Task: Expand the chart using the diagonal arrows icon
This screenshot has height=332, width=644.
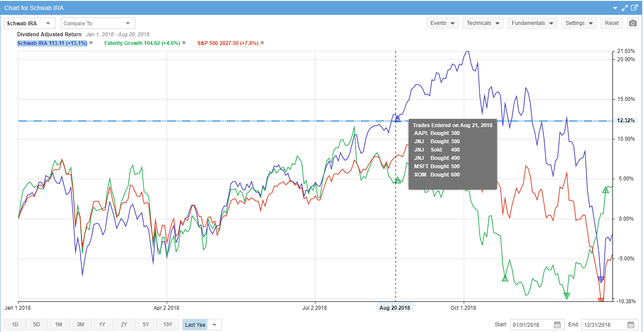Action: 625,7
